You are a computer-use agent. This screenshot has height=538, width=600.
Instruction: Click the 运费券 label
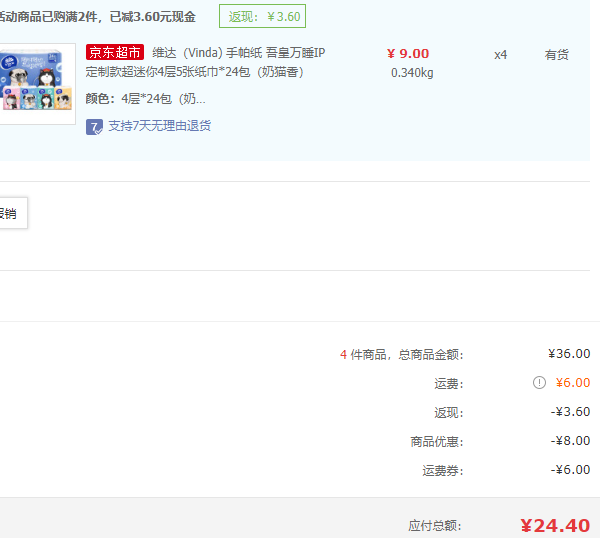pos(443,471)
